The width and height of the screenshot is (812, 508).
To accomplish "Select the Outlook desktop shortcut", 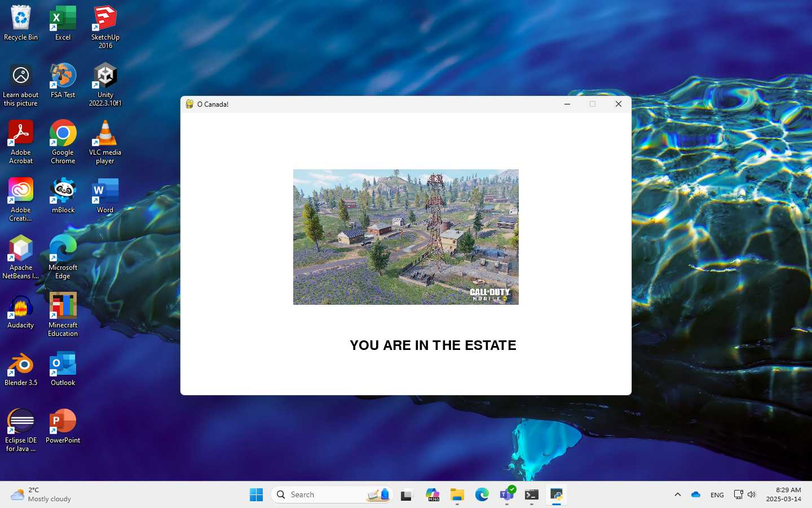I will point(63,369).
